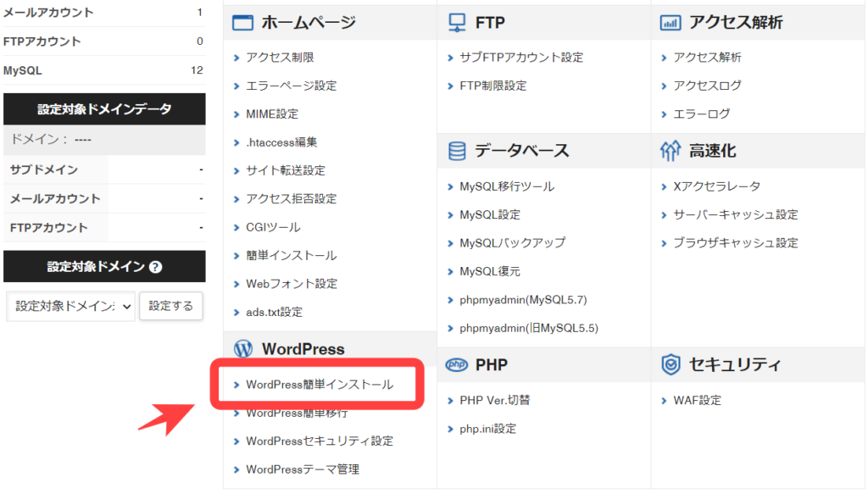Click the サブドメイン row label
Image resolution: width=868 pixels, height=494 pixels.
pyautogui.click(x=44, y=169)
